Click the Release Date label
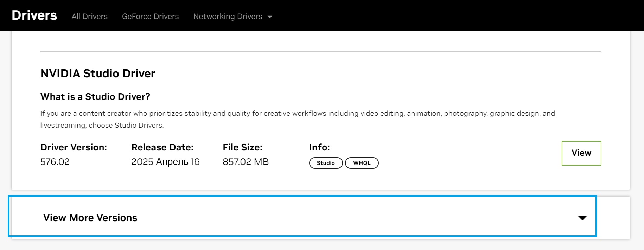The width and height of the screenshot is (644, 250). pyautogui.click(x=162, y=147)
